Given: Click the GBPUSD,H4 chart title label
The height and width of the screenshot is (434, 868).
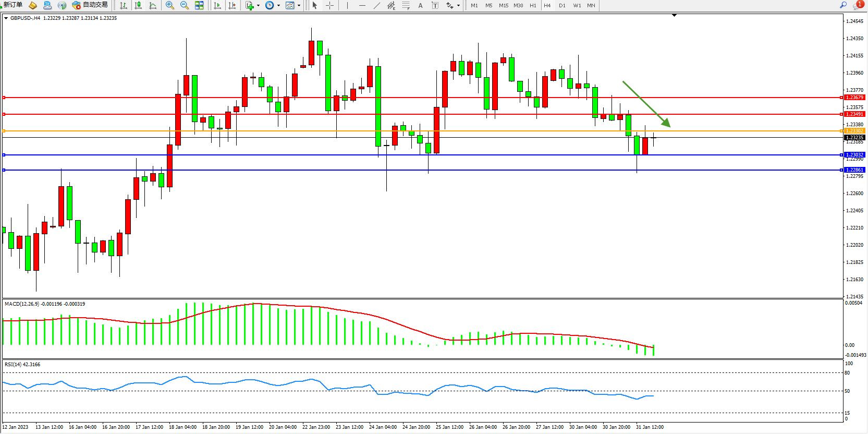Looking at the screenshot, I should pos(25,18).
